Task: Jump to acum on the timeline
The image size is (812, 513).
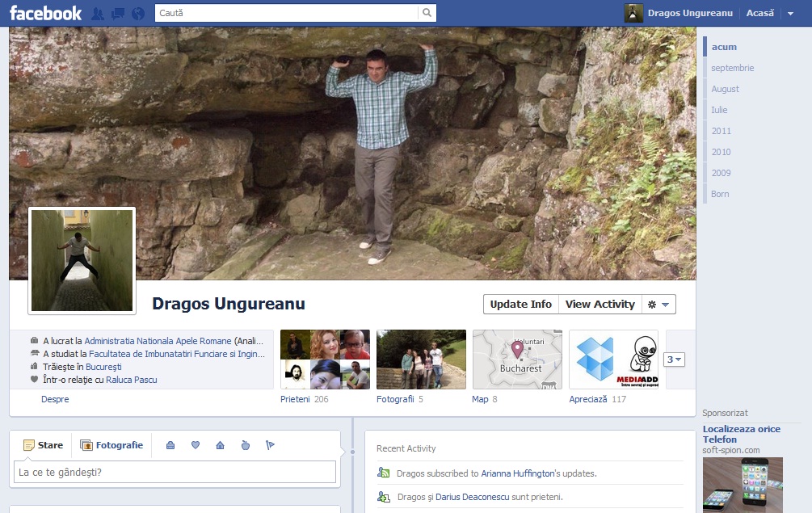Action: [x=723, y=47]
